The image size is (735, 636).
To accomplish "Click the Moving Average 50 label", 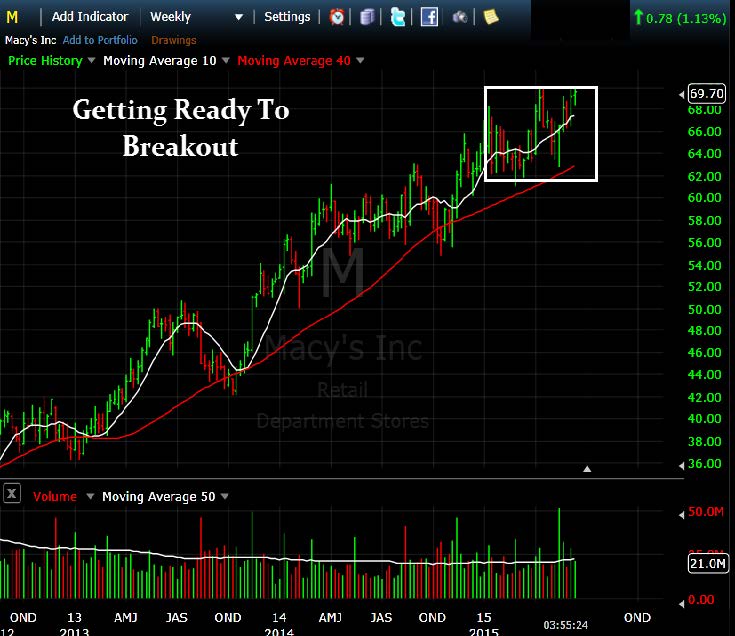I will (x=158, y=496).
